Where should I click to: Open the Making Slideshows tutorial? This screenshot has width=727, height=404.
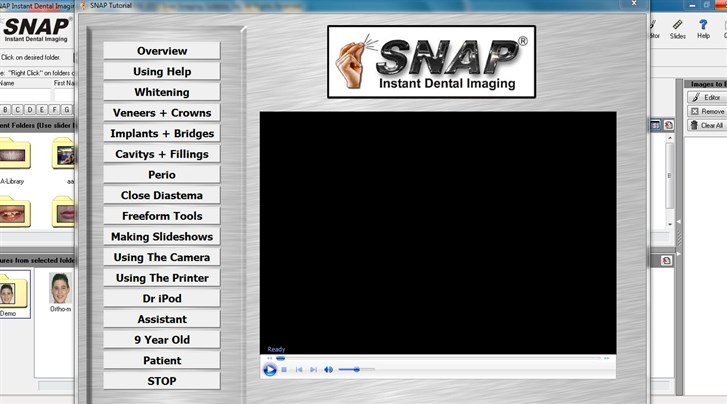coord(162,237)
